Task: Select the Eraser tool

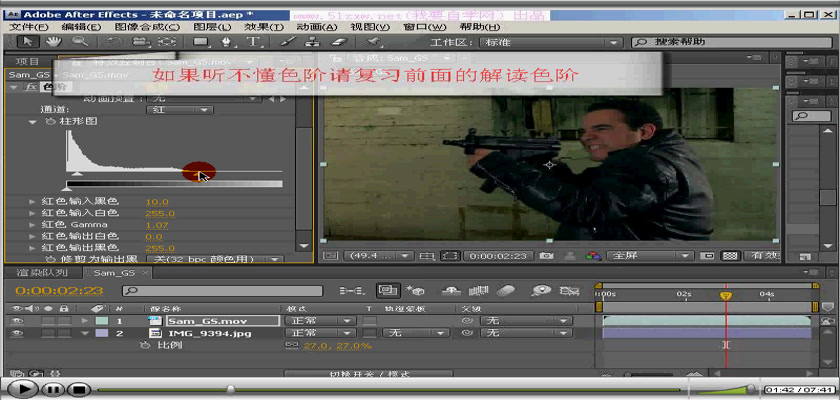Action: pos(341,41)
